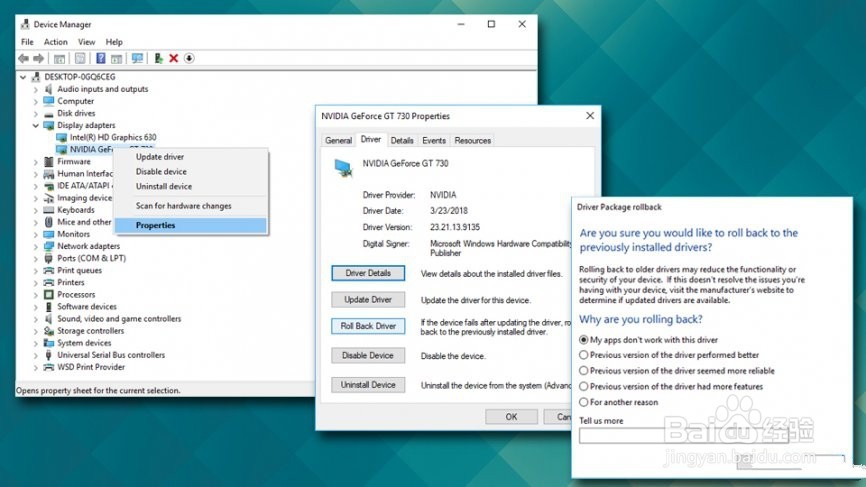Click the Forward arrow in Device Manager toolbar
The height and width of the screenshot is (487, 866).
pyautogui.click(x=39, y=58)
